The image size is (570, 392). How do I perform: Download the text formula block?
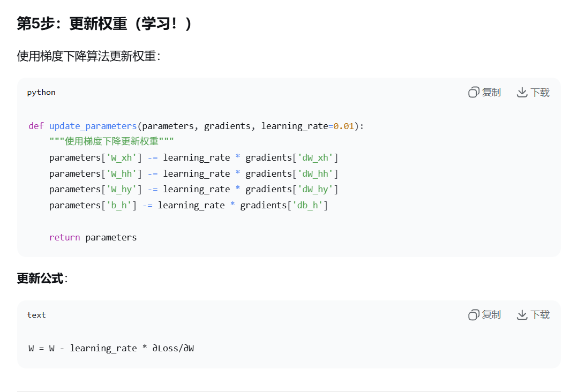[533, 314]
